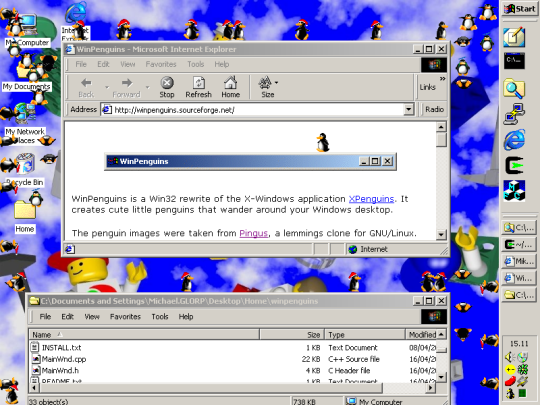The height and width of the screenshot is (405, 540).
Task: Click the scroll up arrow in the web page
Action: click(441, 127)
